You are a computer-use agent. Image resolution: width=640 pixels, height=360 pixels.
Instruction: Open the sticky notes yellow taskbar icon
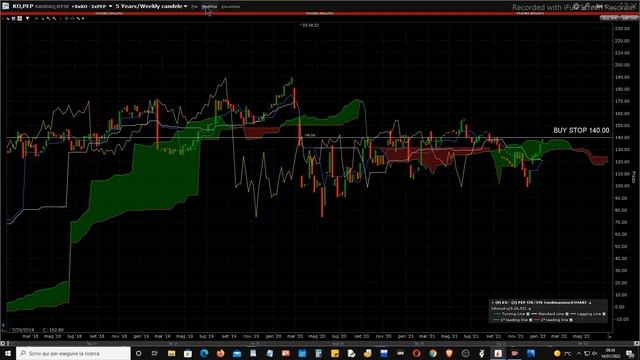[x=335, y=353]
